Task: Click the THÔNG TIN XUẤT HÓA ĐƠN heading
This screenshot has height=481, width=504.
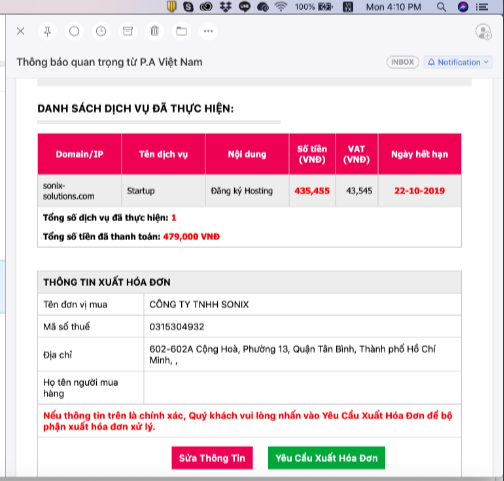Action: point(107,282)
